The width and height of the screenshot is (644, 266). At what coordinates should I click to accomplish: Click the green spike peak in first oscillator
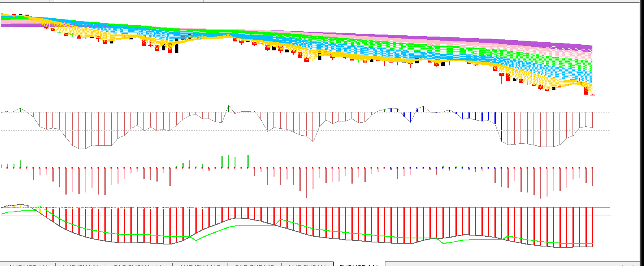pyautogui.click(x=228, y=106)
